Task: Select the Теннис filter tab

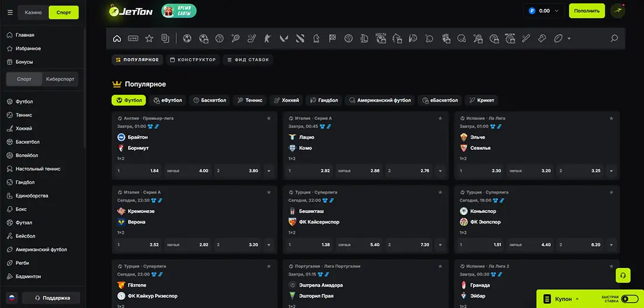Action: pos(249,100)
